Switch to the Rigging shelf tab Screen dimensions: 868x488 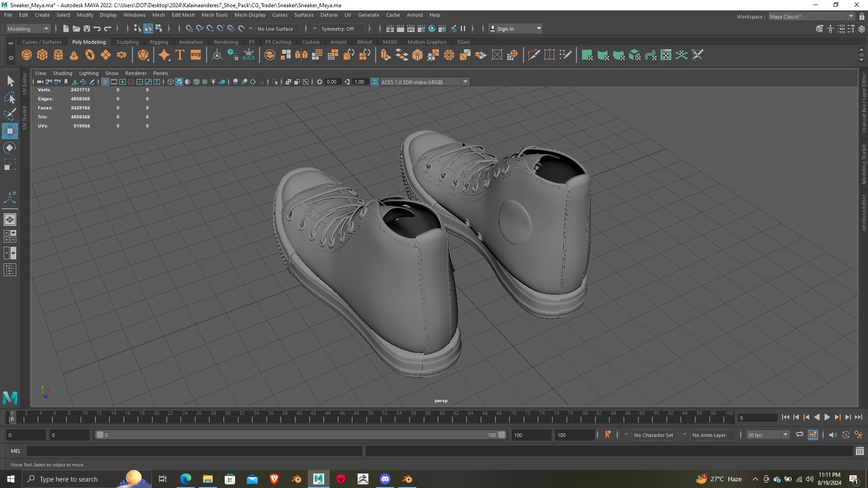pos(159,42)
